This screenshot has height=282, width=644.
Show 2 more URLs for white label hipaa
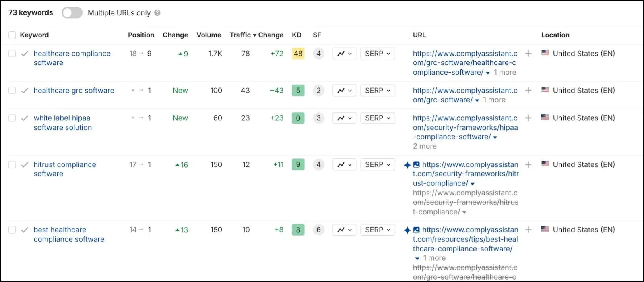(425, 146)
